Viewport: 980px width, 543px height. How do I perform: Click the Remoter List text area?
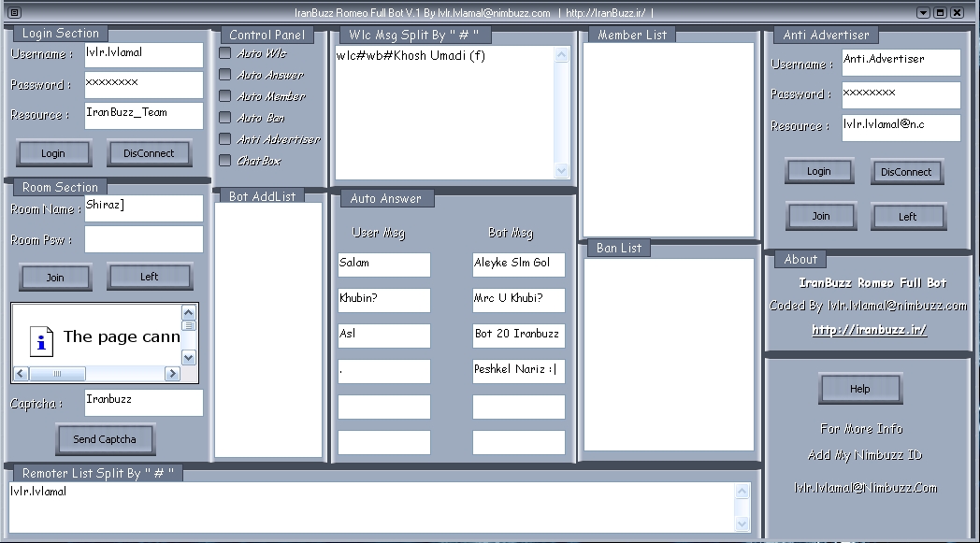click(x=372, y=507)
